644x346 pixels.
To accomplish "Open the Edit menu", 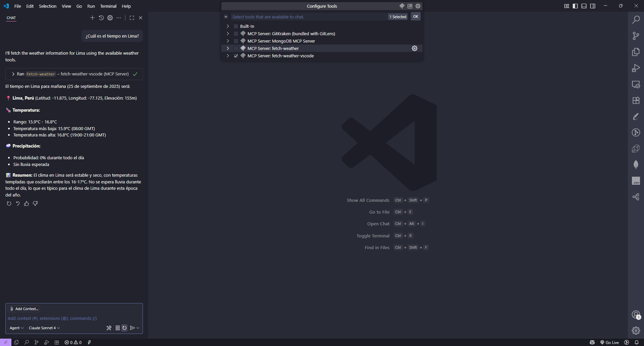I will tap(30, 6).
